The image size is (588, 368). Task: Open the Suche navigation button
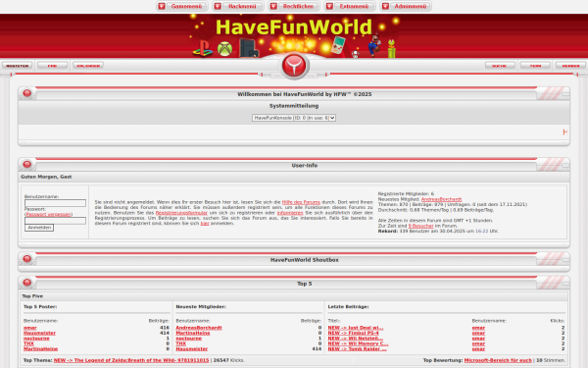[500, 66]
